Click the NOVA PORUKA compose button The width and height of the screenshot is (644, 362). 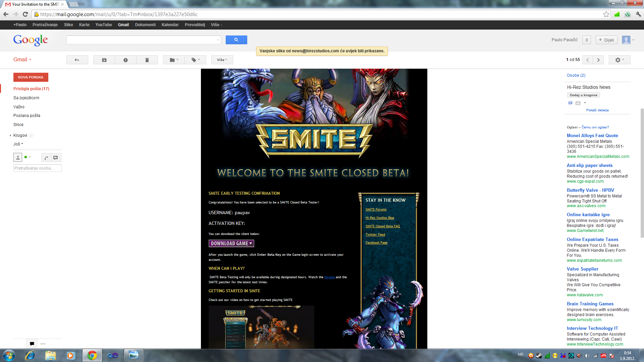31,77
